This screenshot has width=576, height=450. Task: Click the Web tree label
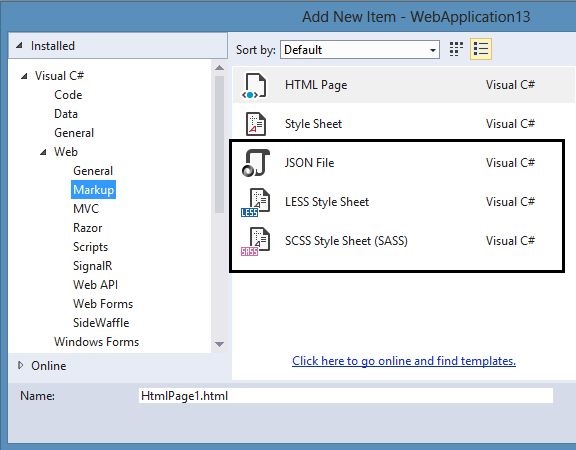click(66, 152)
